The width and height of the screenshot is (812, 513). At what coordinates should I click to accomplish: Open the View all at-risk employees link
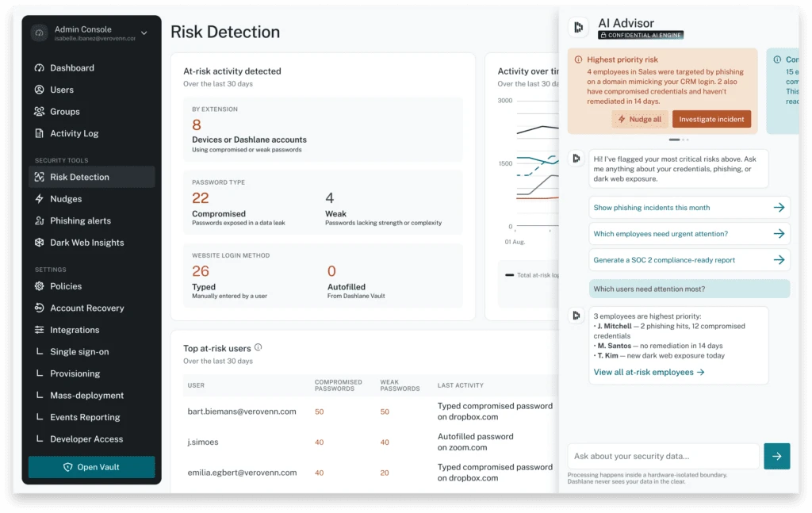649,372
